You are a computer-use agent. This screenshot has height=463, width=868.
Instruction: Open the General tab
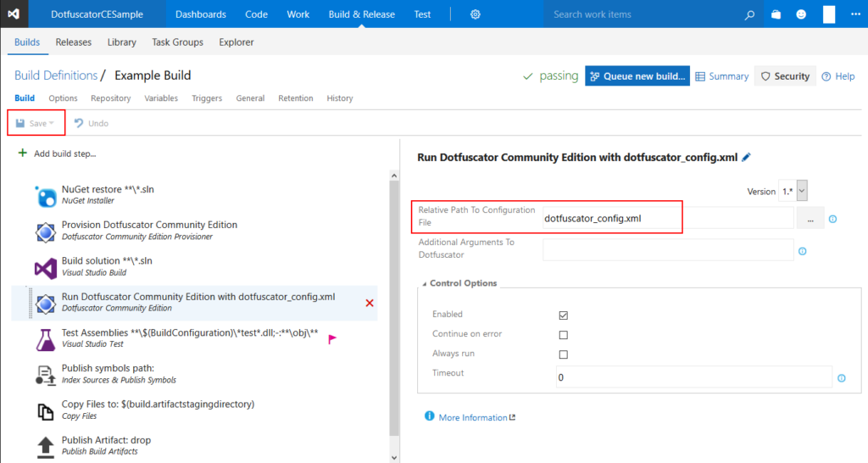[x=250, y=98]
